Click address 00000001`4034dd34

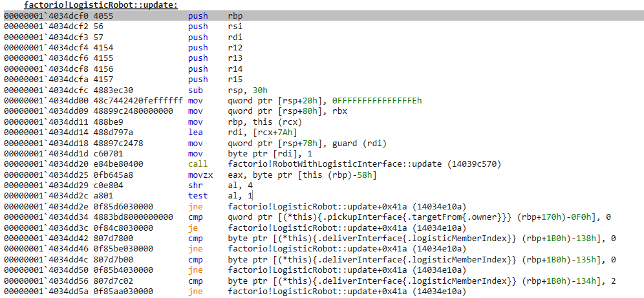click(46, 217)
